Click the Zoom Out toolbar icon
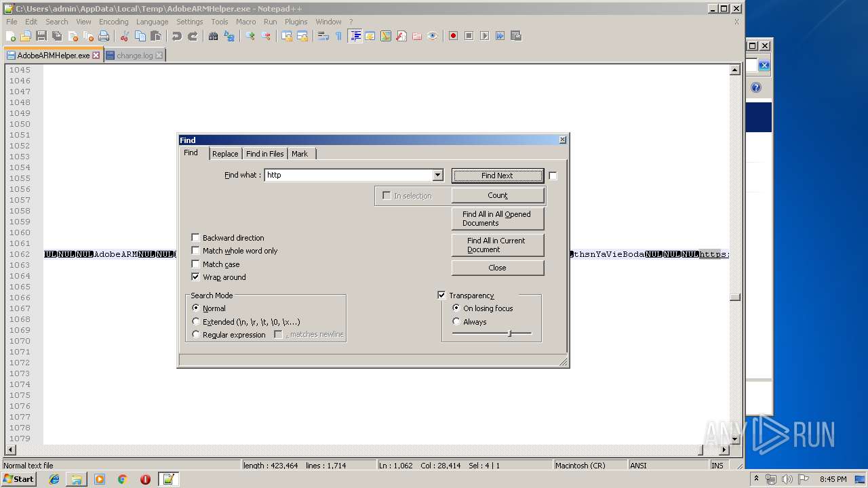Image resolution: width=868 pixels, height=488 pixels. [x=266, y=36]
